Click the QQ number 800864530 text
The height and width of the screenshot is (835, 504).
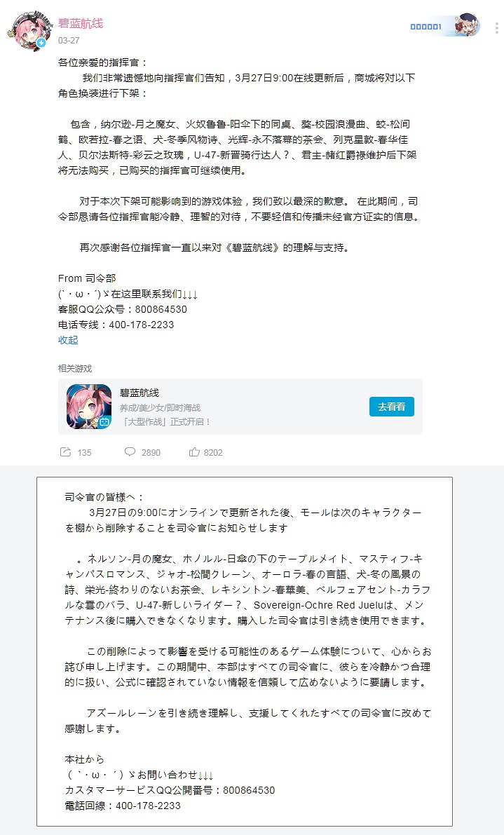pos(161,309)
